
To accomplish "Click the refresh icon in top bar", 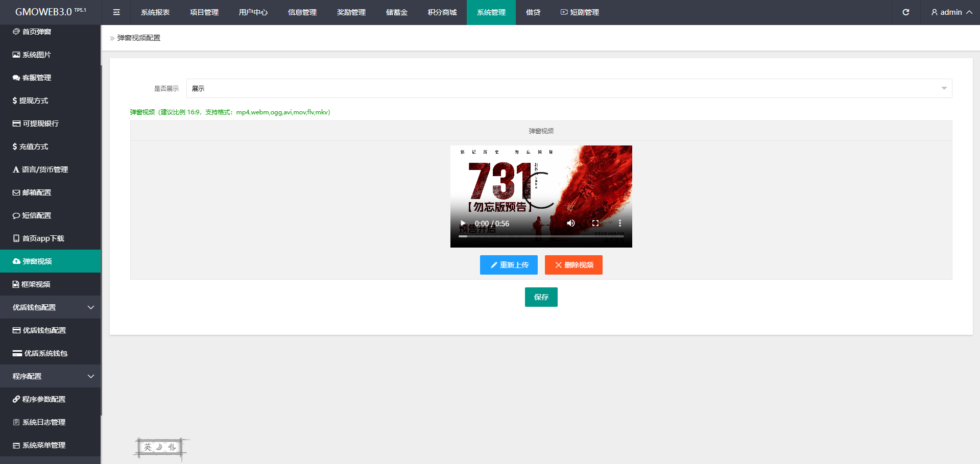I will click(x=905, y=12).
